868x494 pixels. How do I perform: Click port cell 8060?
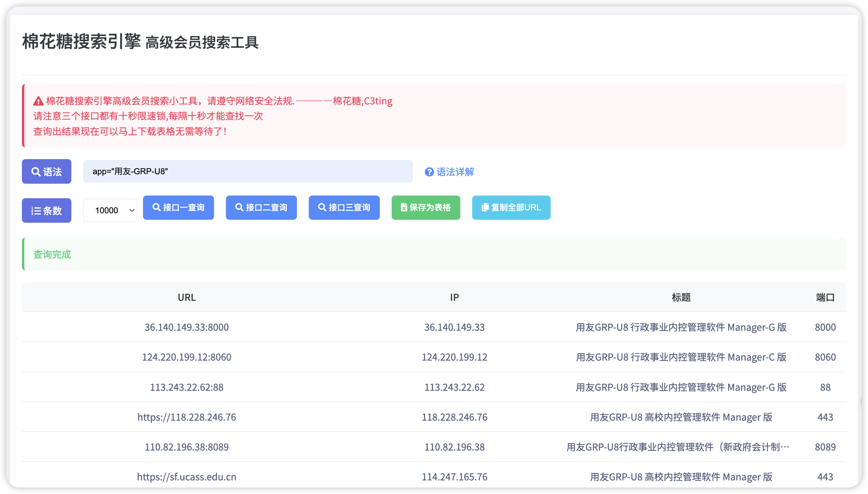tap(825, 357)
